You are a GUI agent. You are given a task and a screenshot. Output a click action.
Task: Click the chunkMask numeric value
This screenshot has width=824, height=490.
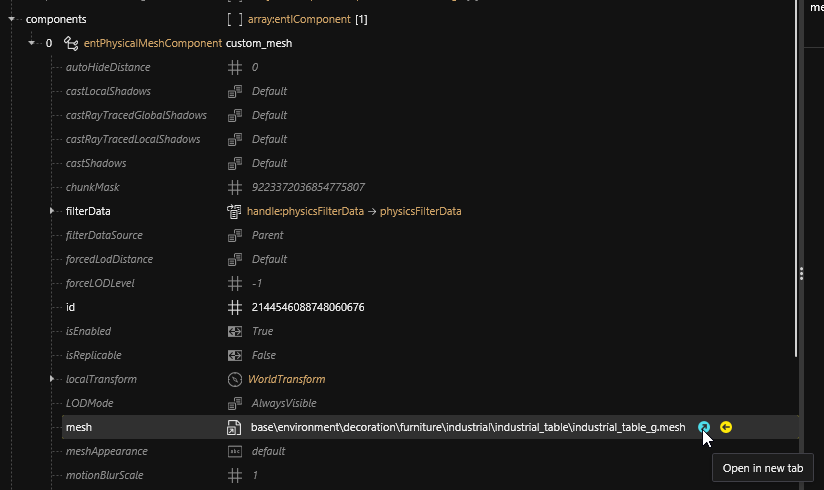[308, 187]
